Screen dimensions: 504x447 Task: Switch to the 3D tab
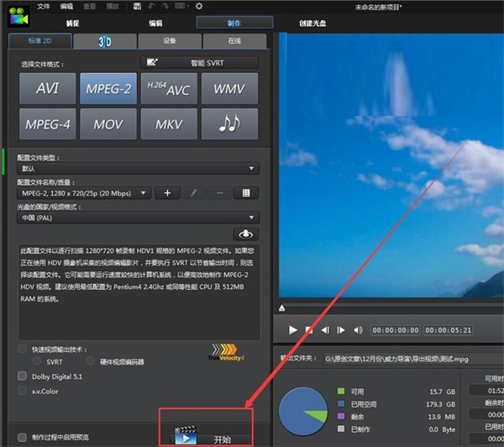[105, 41]
